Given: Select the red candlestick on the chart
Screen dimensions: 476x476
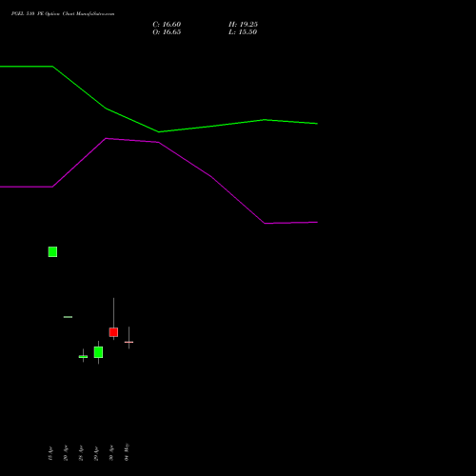Looking at the screenshot, I should [113, 332].
